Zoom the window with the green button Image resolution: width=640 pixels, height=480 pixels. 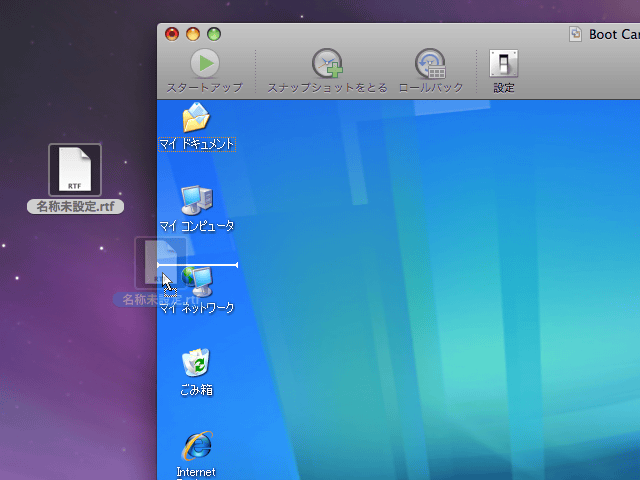[214, 34]
